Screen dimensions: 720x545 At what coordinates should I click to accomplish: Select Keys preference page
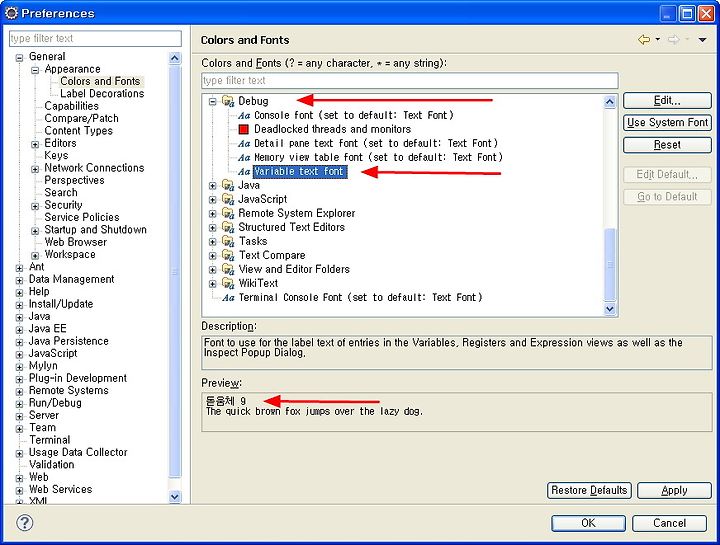click(56, 156)
